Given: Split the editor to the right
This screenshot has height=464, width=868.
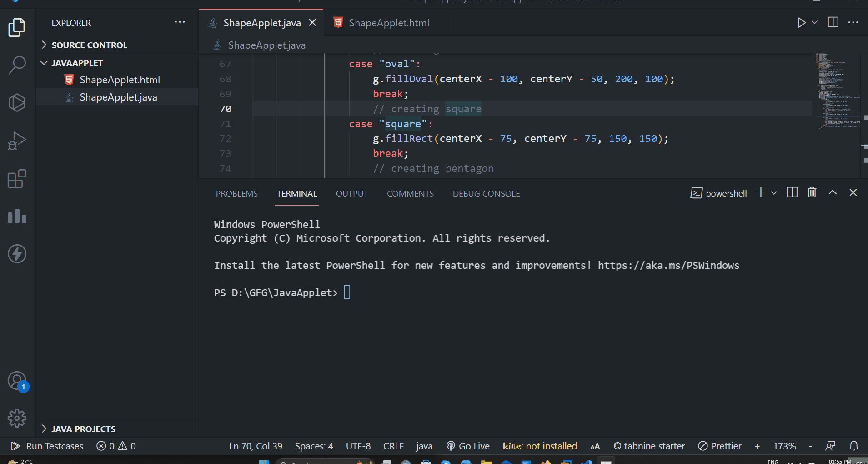Looking at the screenshot, I should click(x=833, y=22).
